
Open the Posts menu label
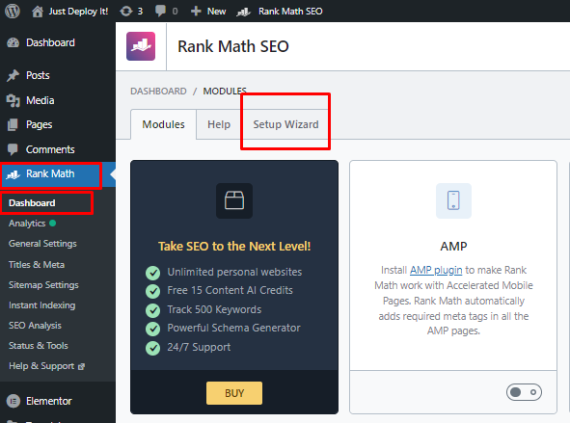[37, 75]
